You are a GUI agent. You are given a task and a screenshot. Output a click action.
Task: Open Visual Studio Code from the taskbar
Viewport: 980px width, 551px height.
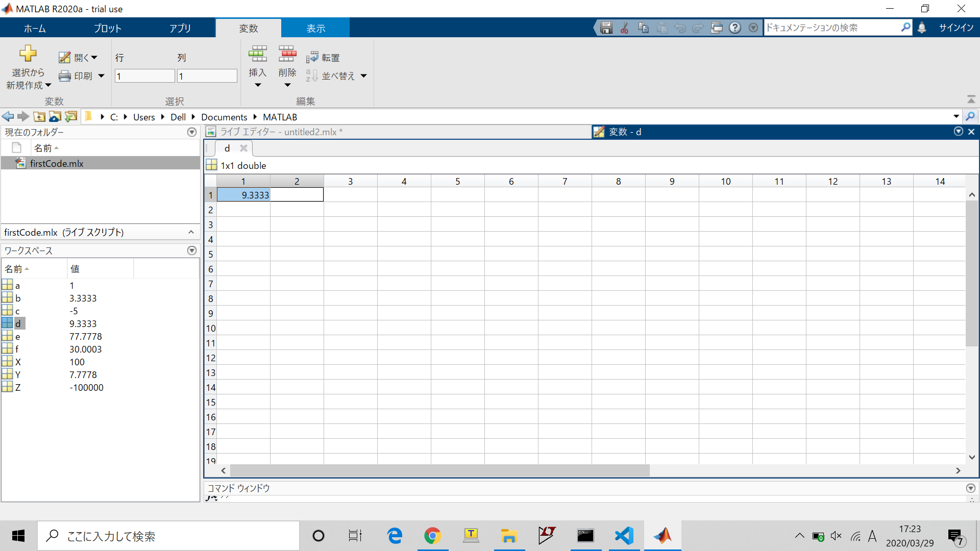[x=624, y=536]
